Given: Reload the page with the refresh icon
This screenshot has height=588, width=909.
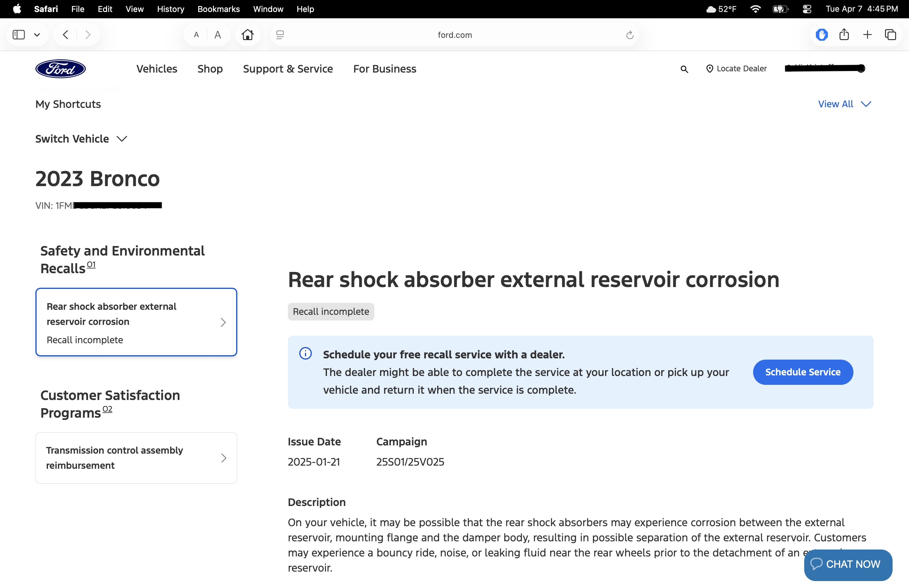Looking at the screenshot, I should [x=630, y=35].
